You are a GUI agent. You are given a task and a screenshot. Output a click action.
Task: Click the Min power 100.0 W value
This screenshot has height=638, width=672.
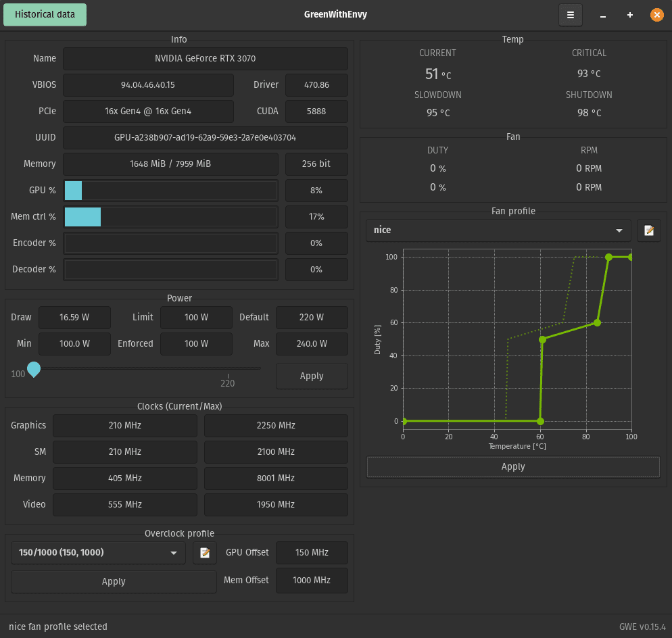[x=74, y=343]
